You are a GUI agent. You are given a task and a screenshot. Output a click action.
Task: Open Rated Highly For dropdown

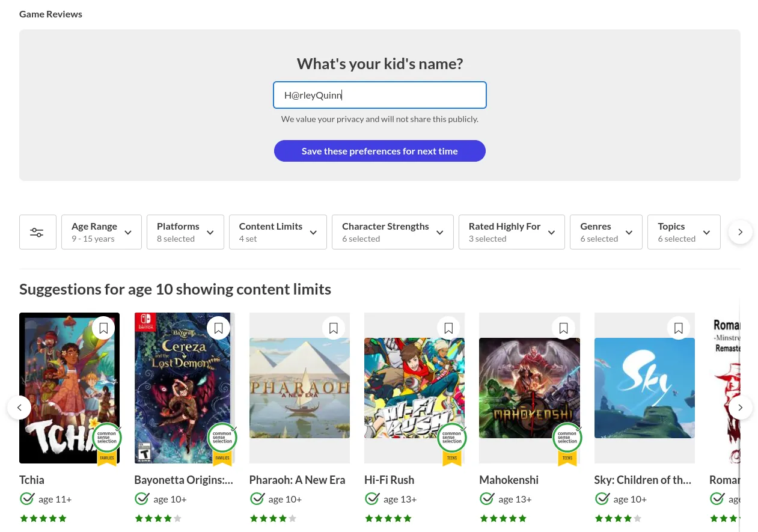(x=512, y=232)
